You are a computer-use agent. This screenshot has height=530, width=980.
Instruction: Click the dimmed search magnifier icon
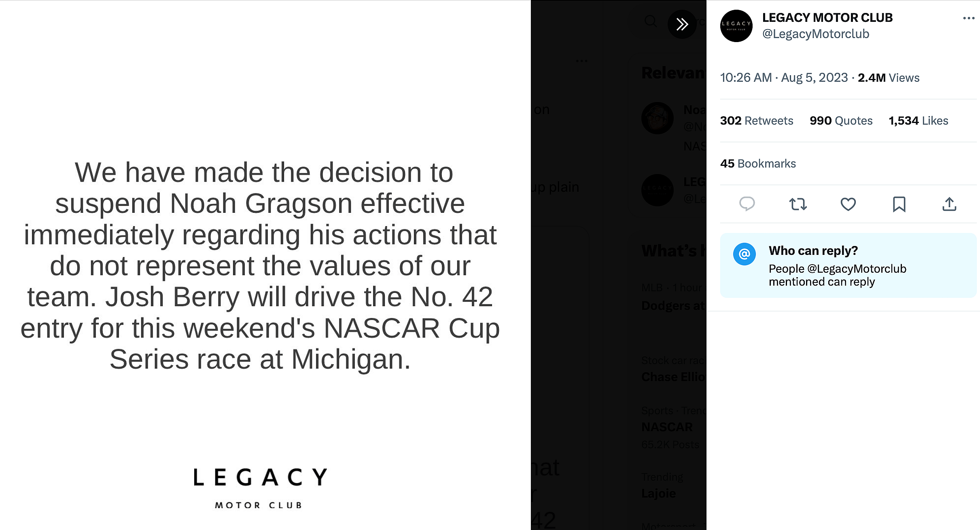pyautogui.click(x=651, y=21)
